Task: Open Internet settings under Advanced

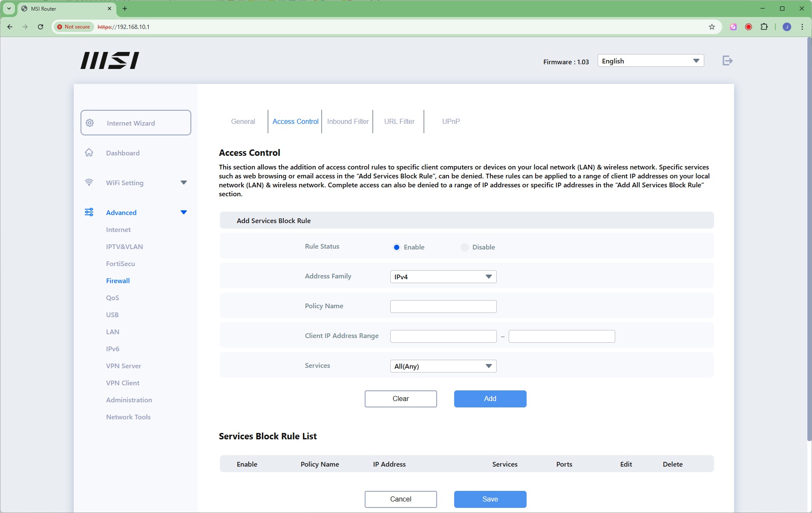Action: point(118,229)
